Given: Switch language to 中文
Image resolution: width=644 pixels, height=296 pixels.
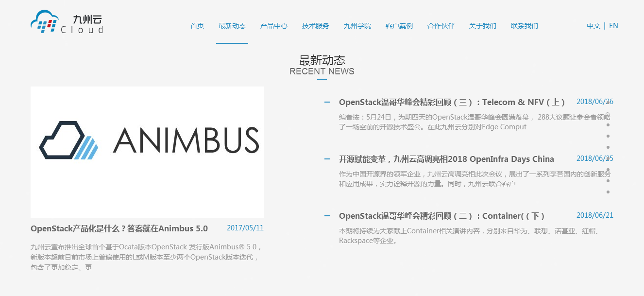Looking at the screenshot, I should tap(593, 26).
